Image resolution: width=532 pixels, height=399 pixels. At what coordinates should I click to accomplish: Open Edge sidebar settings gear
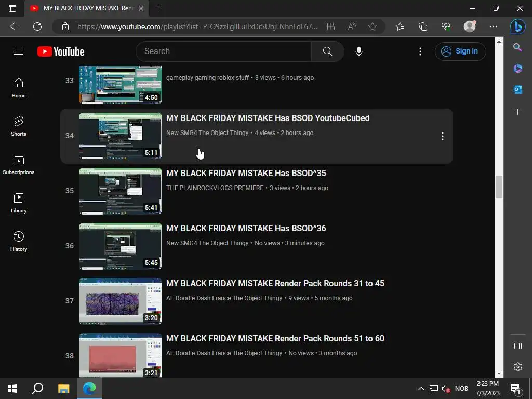518,367
